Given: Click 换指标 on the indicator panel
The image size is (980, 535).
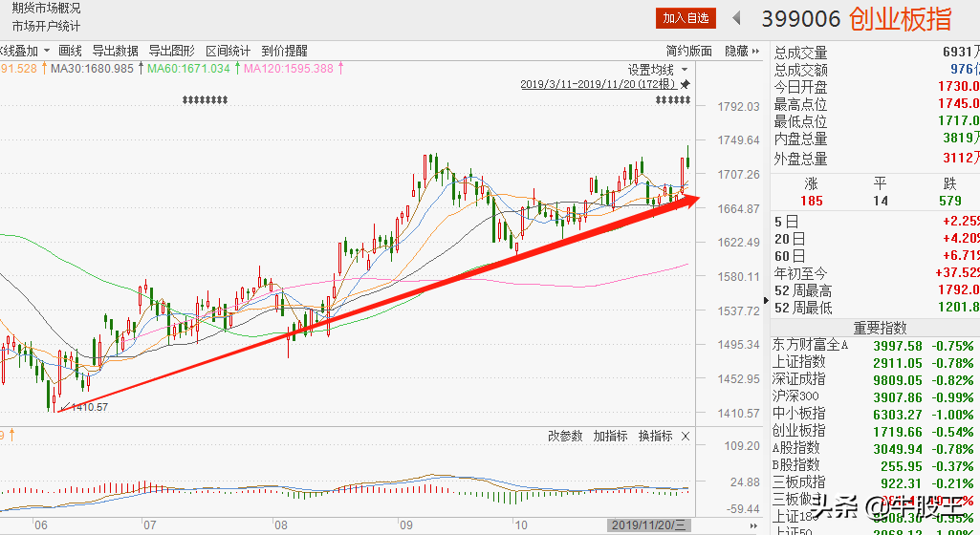Looking at the screenshot, I should [x=655, y=437].
